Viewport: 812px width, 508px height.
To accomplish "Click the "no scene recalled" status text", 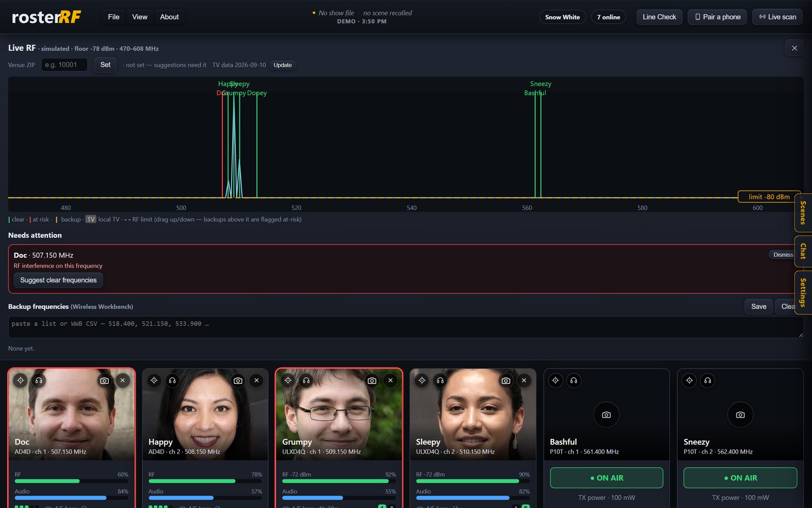I will click(388, 13).
